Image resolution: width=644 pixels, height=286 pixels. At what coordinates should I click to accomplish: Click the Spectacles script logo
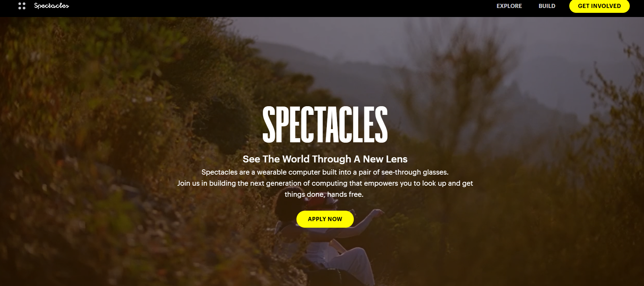(x=51, y=6)
